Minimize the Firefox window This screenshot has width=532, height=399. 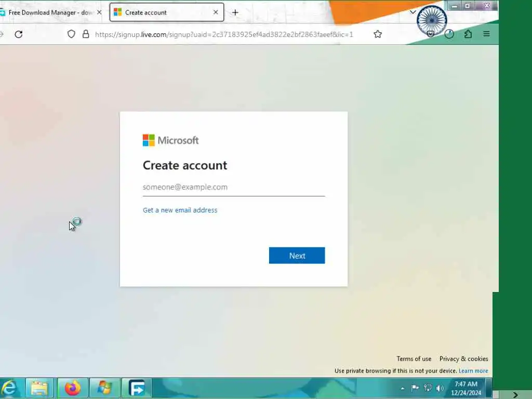[455, 6]
